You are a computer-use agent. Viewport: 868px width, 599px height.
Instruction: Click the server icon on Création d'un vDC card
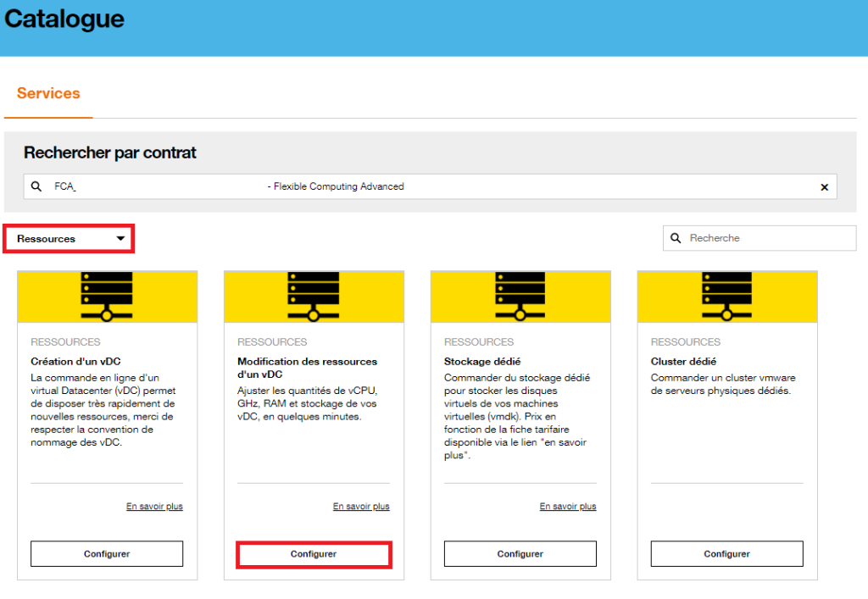107,297
